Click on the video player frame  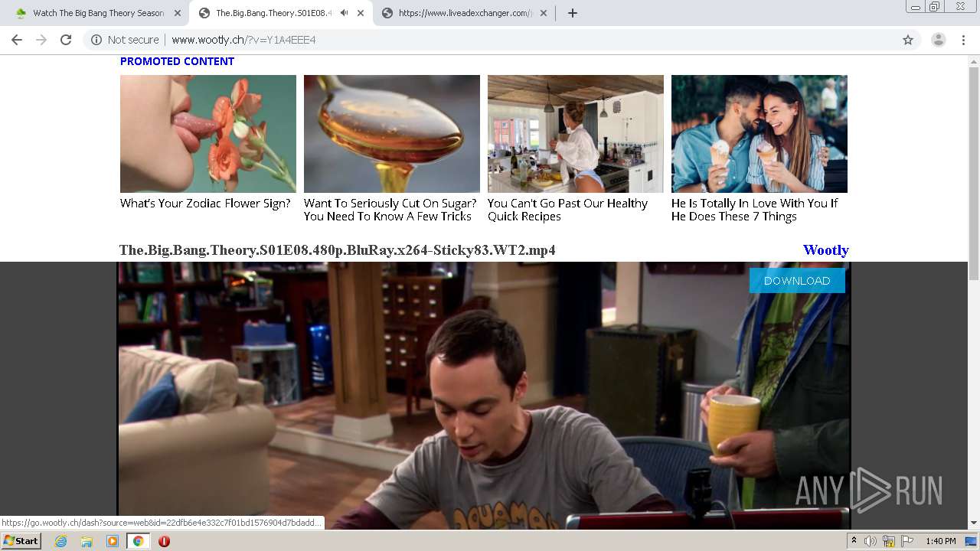click(484, 396)
